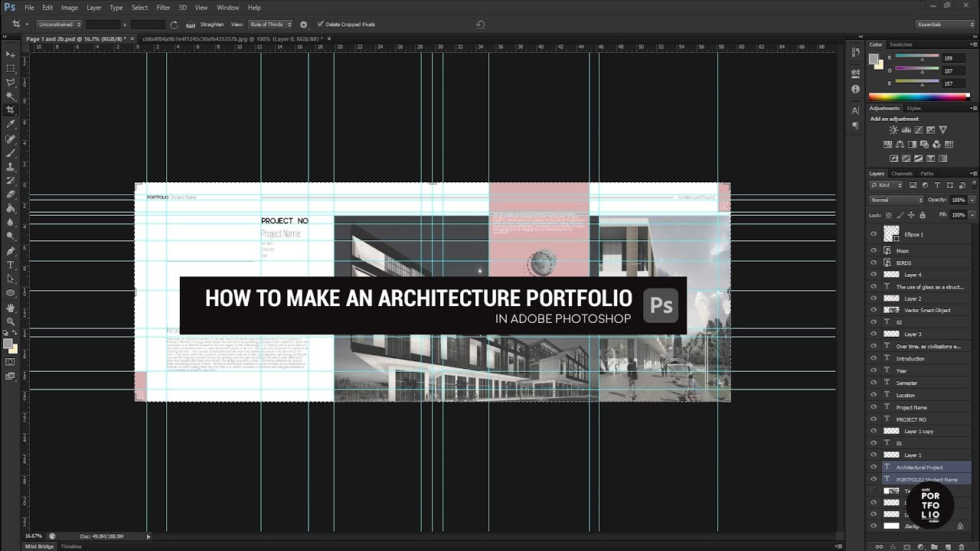Hide the Background layer
The width and height of the screenshot is (980, 551).
click(874, 526)
